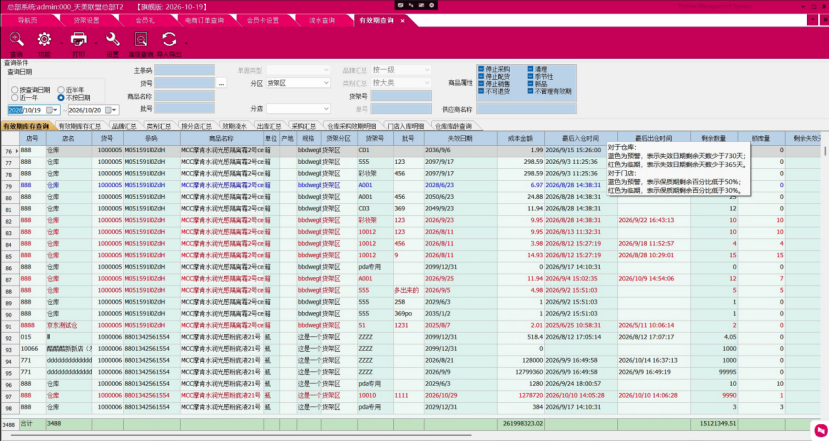This screenshot has height=441, width=829.
Task: Expand the dropdown arrow next to 打印
Action: point(96,43)
